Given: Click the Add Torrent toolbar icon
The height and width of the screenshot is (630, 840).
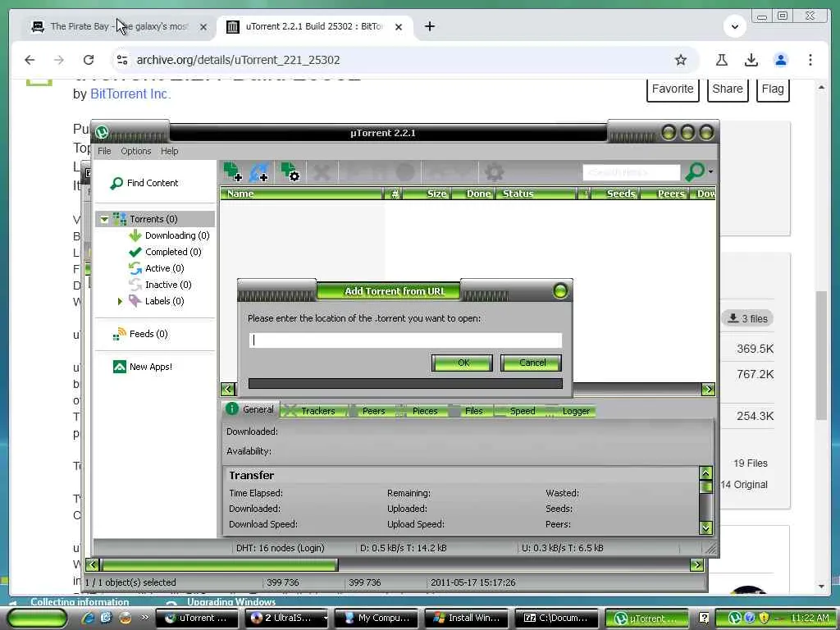Looking at the screenshot, I should click(232, 172).
